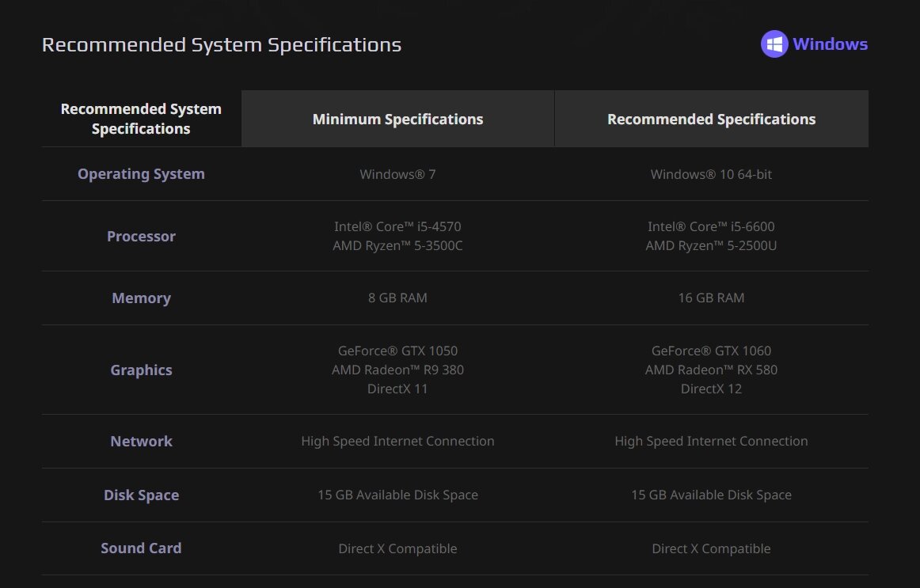Click the Intel Core i5-4570 text
The image size is (920, 588).
click(x=397, y=226)
